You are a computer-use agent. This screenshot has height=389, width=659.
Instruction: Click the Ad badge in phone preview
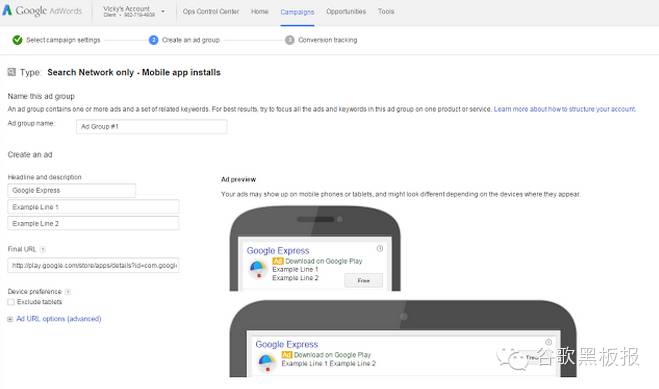tap(278, 261)
